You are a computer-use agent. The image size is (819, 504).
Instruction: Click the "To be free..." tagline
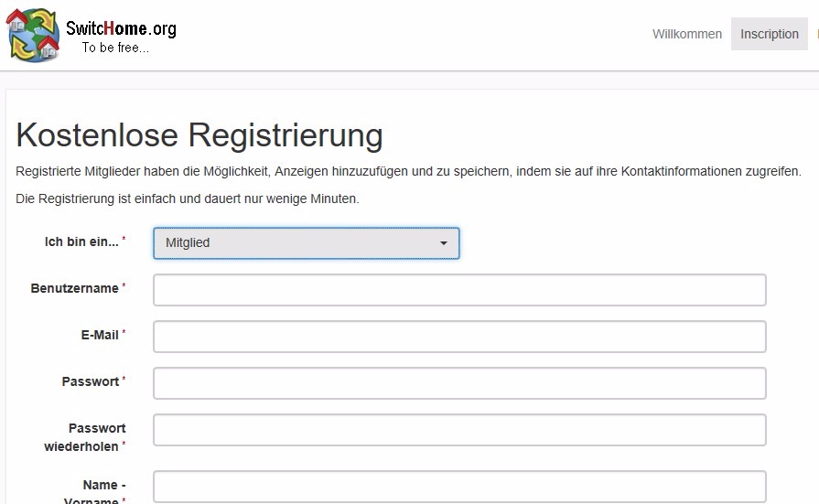[115, 48]
